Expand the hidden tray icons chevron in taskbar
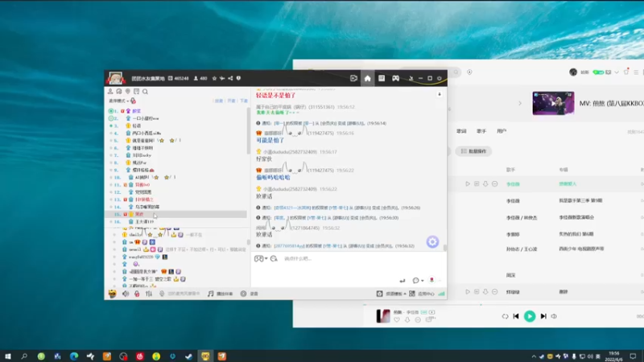The width and height of the screenshot is (644, 362). (534, 356)
